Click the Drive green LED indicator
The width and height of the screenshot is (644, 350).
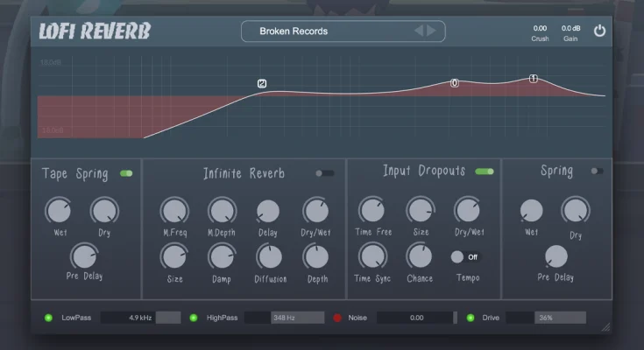tap(471, 318)
